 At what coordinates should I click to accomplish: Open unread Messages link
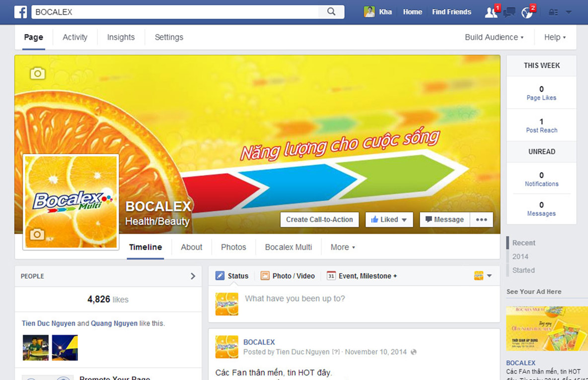coord(541,214)
